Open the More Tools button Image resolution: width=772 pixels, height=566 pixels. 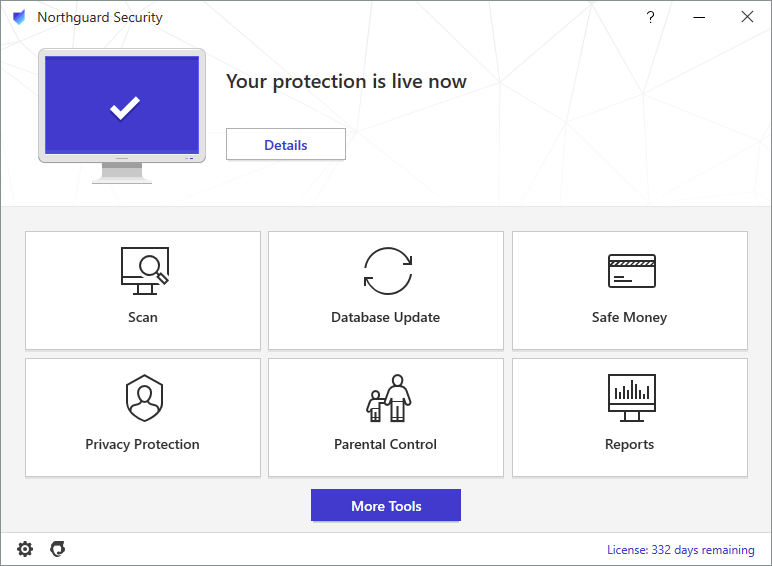coord(386,506)
